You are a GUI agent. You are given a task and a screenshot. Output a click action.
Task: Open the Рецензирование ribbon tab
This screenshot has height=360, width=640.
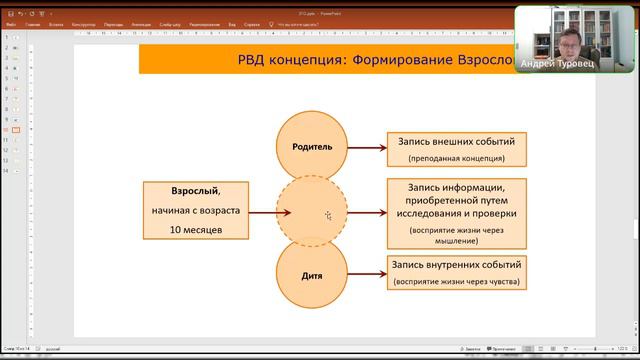[204, 24]
